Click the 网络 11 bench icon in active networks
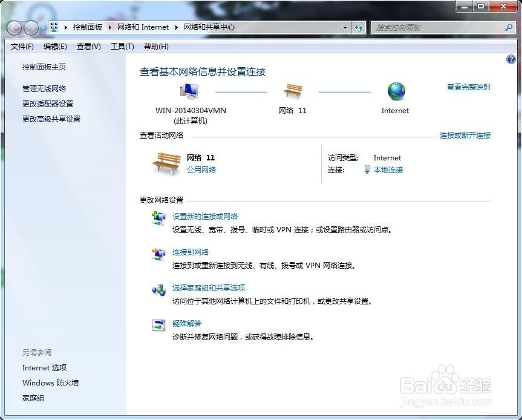522x420 pixels. click(165, 162)
